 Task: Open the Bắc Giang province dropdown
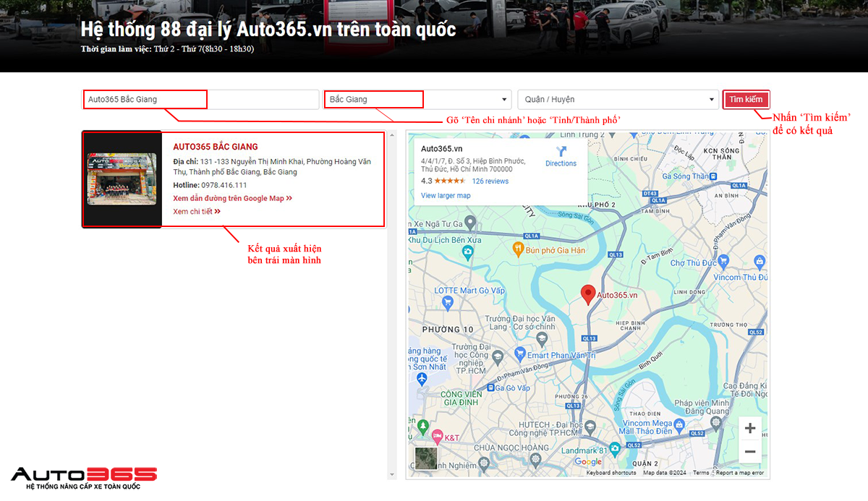click(418, 100)
